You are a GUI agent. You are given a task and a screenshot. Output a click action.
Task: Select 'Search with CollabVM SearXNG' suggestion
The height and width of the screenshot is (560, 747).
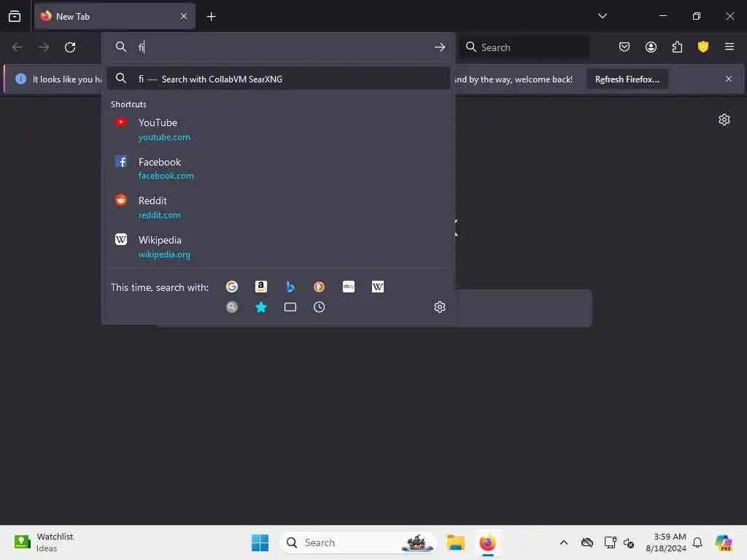pyautogui.click(x=278, y=79)
